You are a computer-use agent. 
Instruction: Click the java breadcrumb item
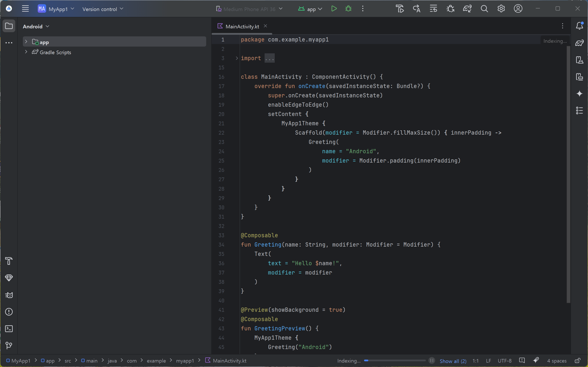[112, 361]
